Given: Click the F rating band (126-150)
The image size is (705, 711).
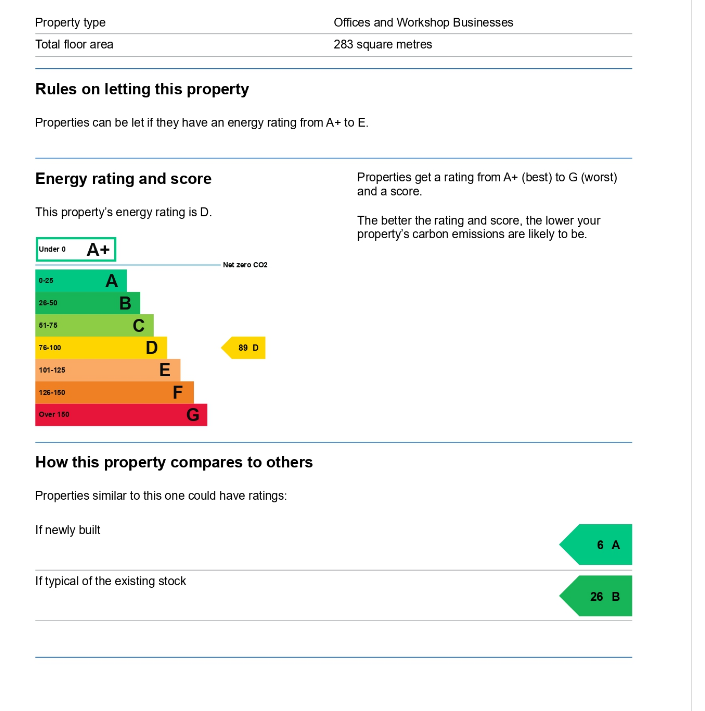Looking at the screenshot, I should tap(114, 392).
